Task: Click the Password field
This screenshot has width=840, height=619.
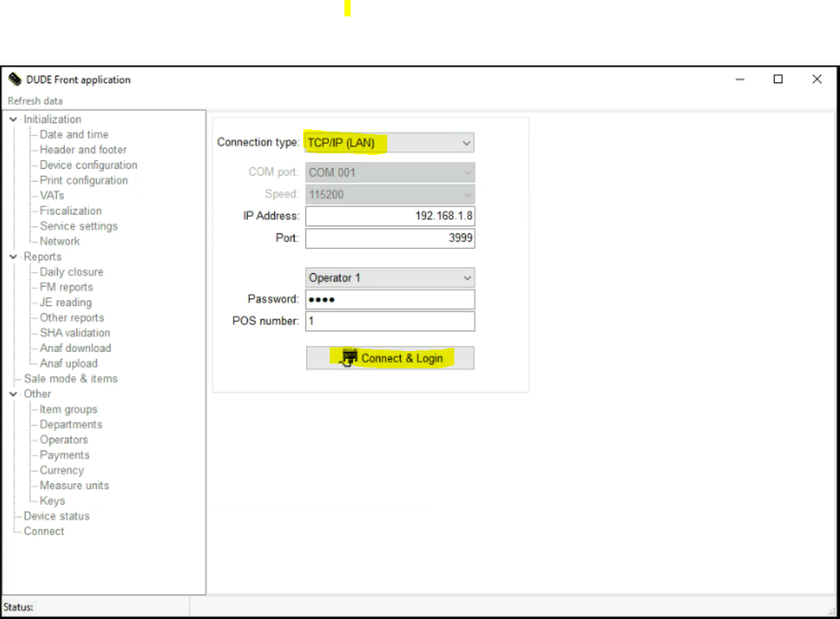Action: tap(390, 299)
